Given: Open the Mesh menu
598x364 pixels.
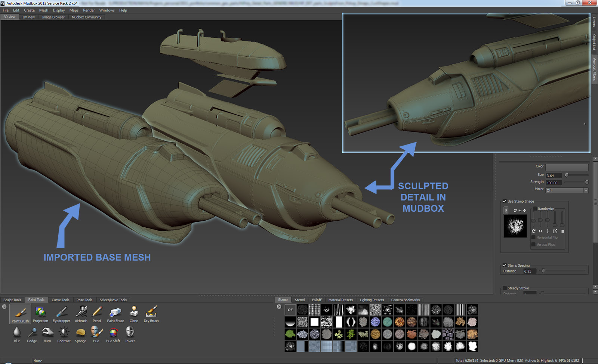Looking at the screenshot, I should (44, 10).
